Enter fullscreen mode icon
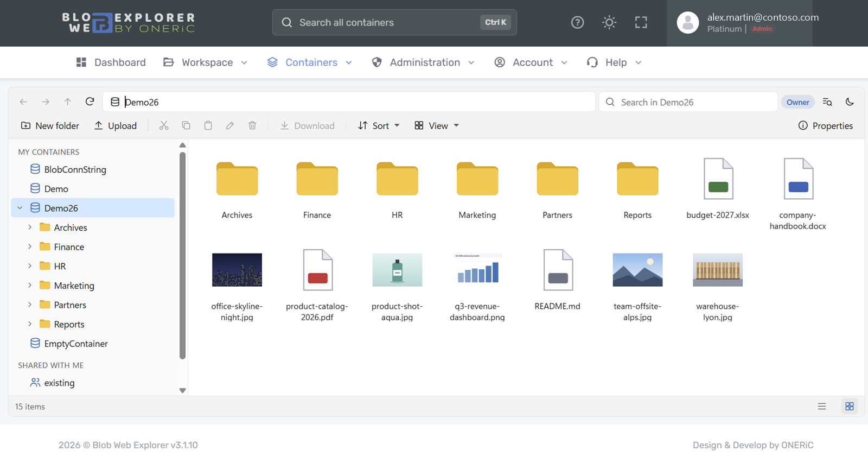This screenshot has width=868, height=462. (x=641, y=22)
